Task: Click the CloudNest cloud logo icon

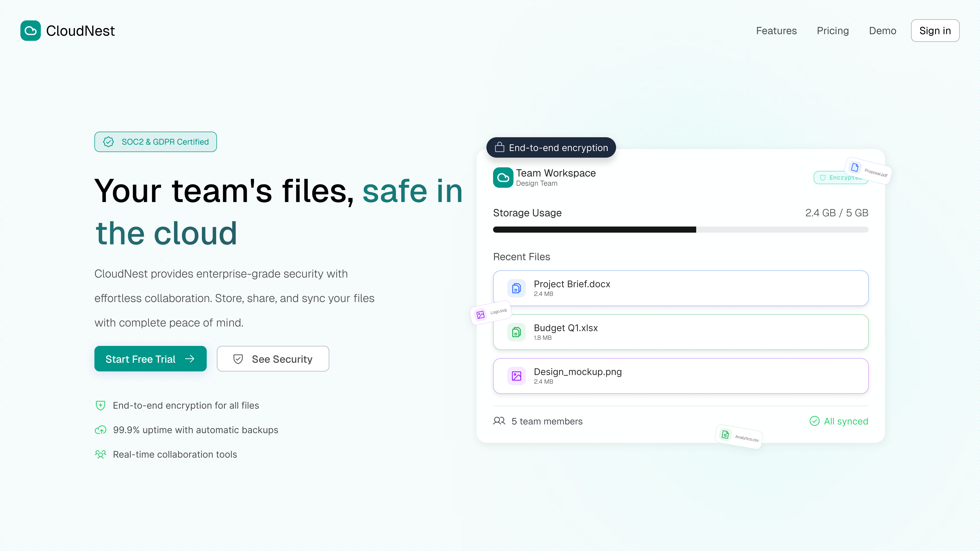Action: [x=30, y=30]
